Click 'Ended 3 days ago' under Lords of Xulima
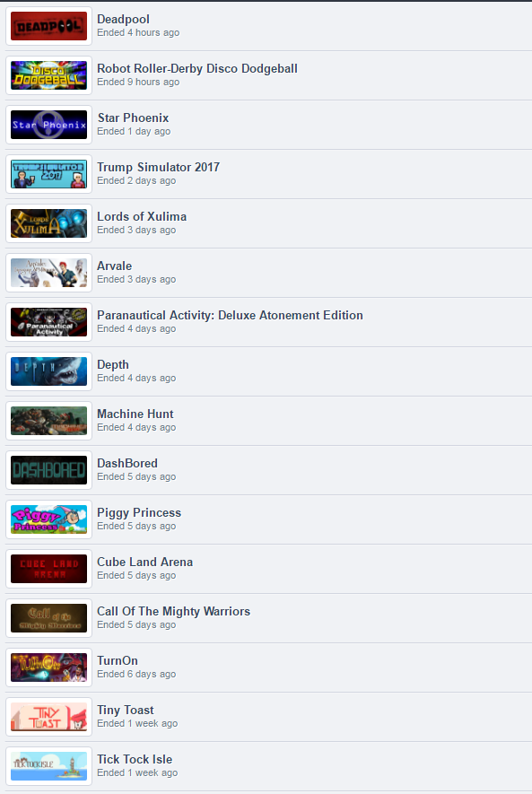532x794 pixels. coord(136,230)
